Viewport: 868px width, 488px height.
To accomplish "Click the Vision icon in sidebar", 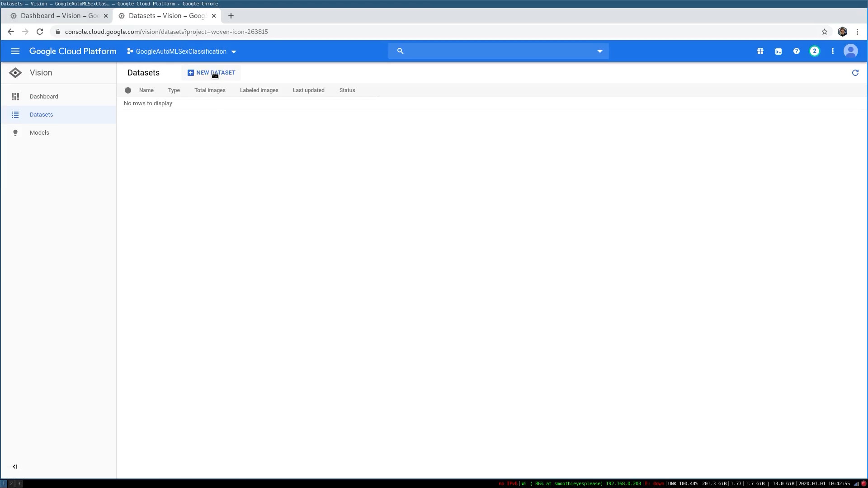I will [x=15, y=72].
